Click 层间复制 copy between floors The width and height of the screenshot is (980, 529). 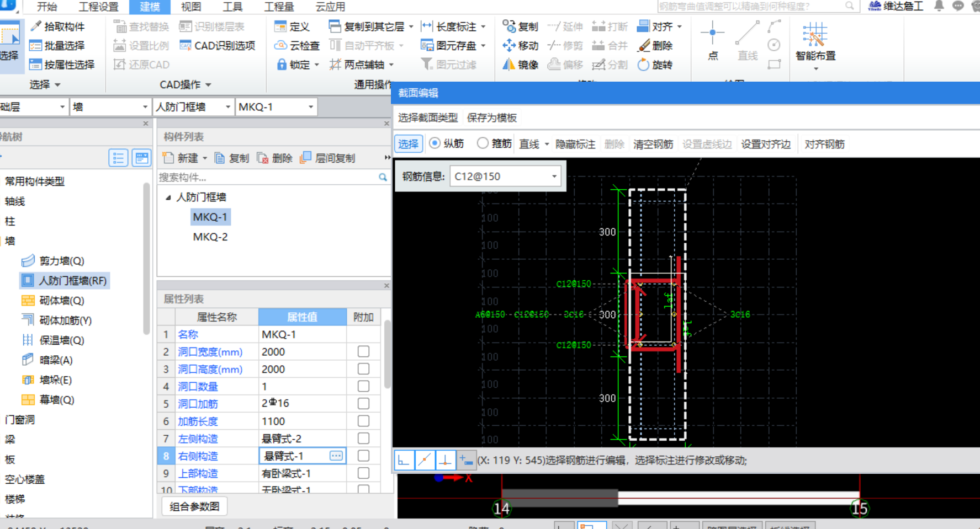[x=327, y=158]
